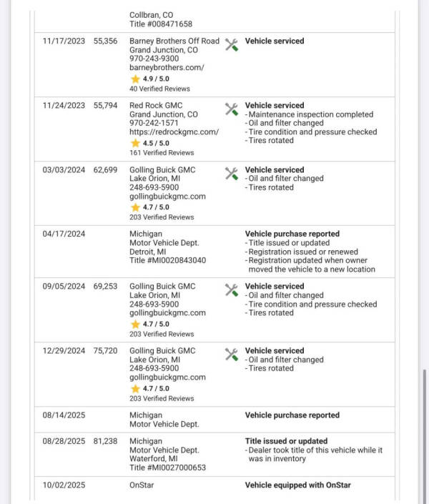Click wrench icon for Red Rock GMC service
Image resolution: width=429 pixels, height=504 pixels.
coord(231,109)
